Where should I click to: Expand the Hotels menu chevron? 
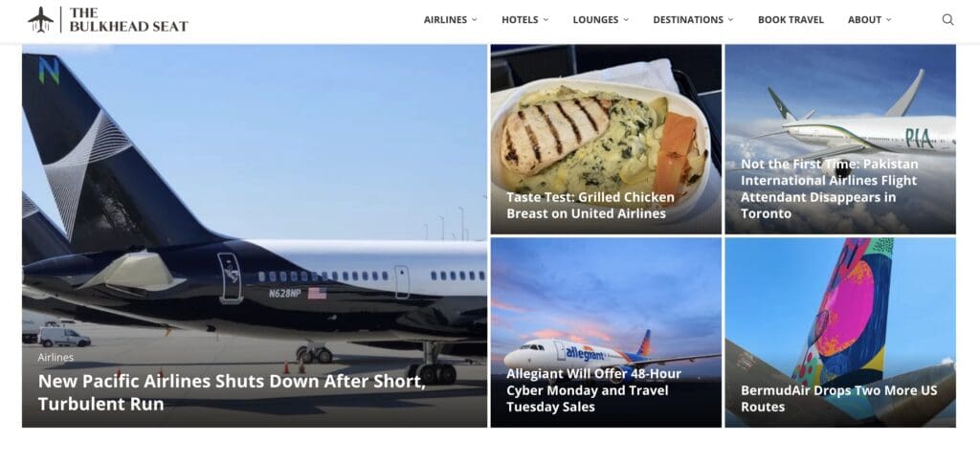(546, 19)
